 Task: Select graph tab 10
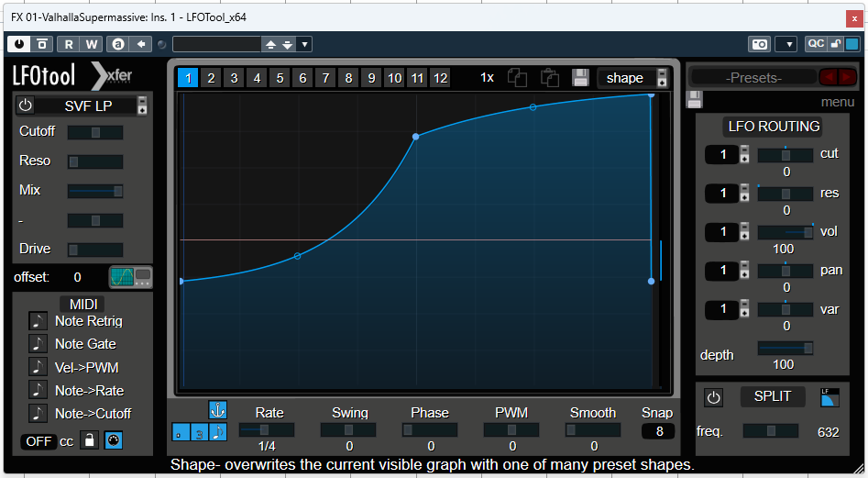point(395,78)
